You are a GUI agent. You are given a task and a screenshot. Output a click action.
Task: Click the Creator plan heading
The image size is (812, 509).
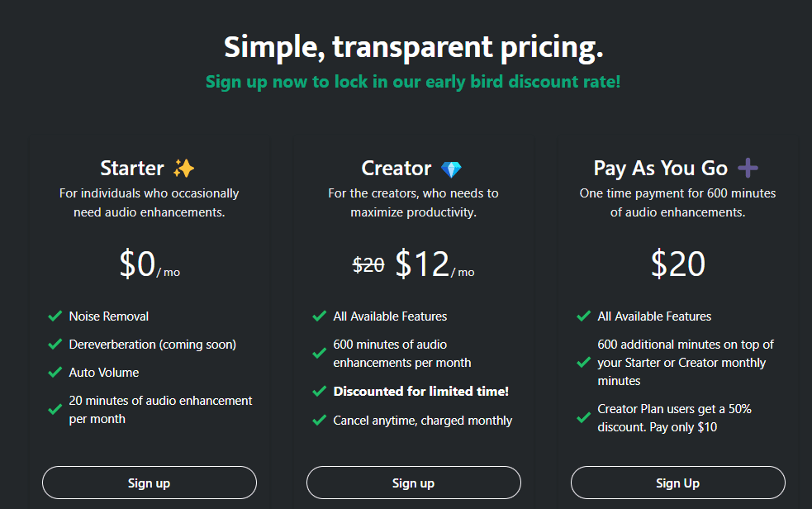click(397, 169)
